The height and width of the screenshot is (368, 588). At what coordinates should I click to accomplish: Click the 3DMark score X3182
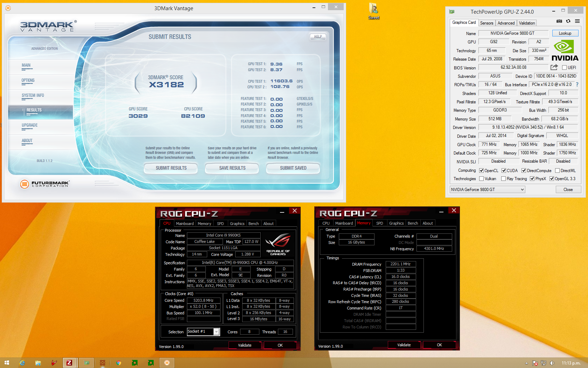pyautogui.click(x=166, y=84)
